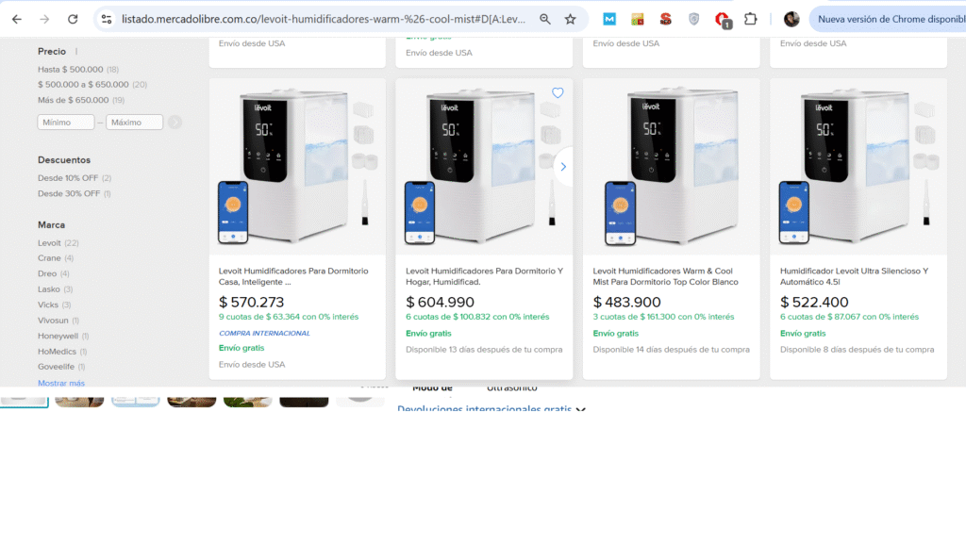Click the Máximo price input field
This screenshot has width=966, height=560.
(134, 123)
